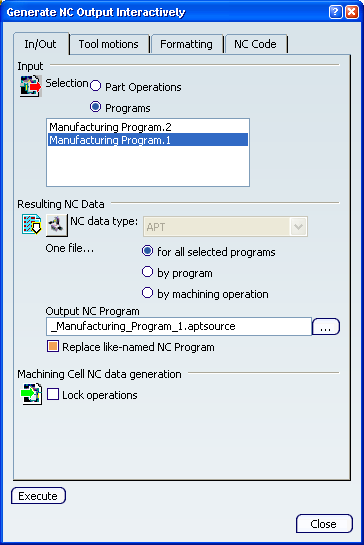Enable the Lock operations checkbox

click(x=53, y=394)
